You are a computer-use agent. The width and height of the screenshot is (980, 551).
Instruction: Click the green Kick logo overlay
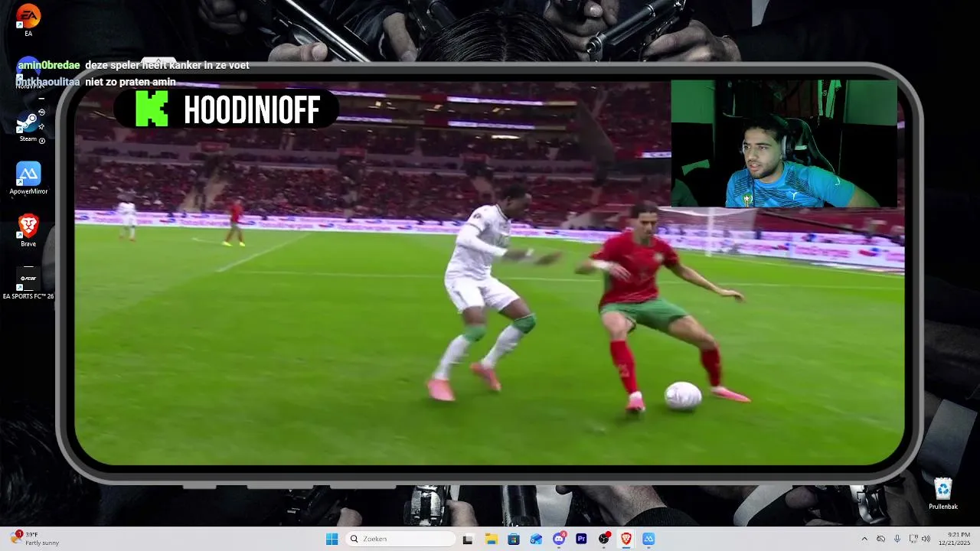point(152,109)
